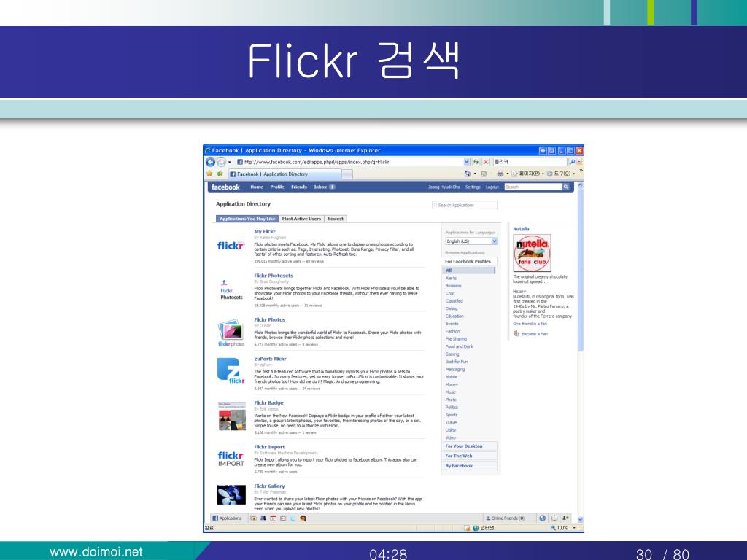Open the Notes icon in bottom bar
747x560 pixels.
pyautogui.click(x=282, y=518)
